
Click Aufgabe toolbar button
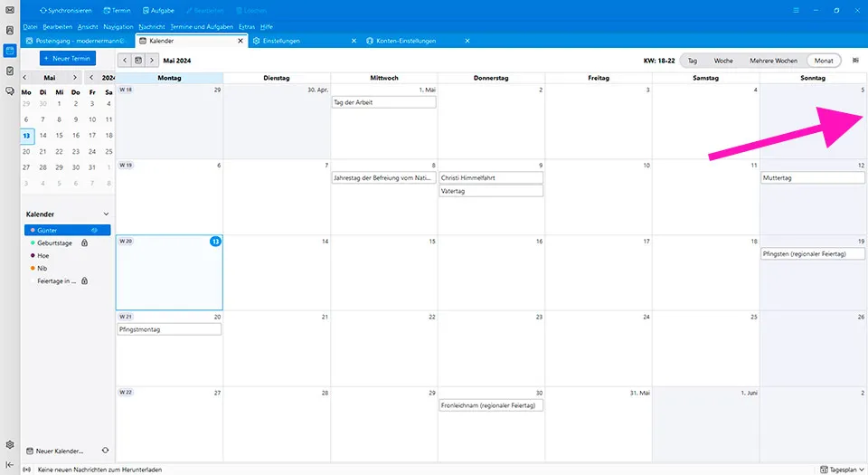click(x=158, y=11)
